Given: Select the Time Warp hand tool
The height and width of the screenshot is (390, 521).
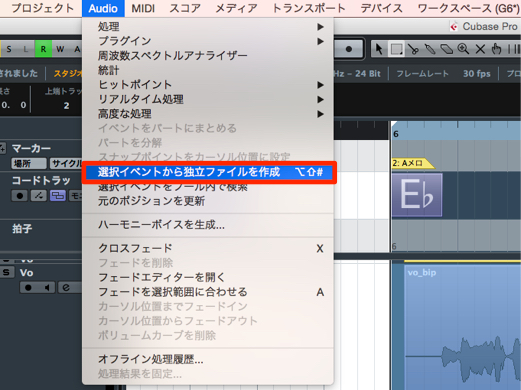Looking at the screenshot, I should [x=496, y=49].
